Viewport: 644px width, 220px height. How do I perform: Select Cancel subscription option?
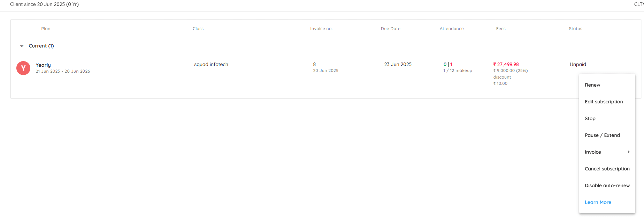pos(607,169)
